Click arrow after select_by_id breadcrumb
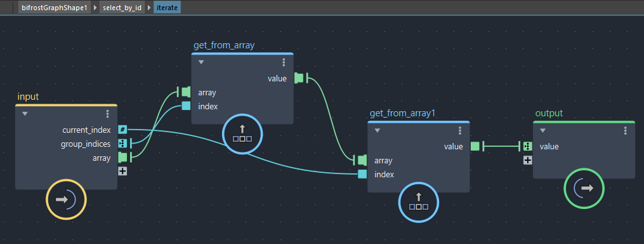 coord(149,8)
